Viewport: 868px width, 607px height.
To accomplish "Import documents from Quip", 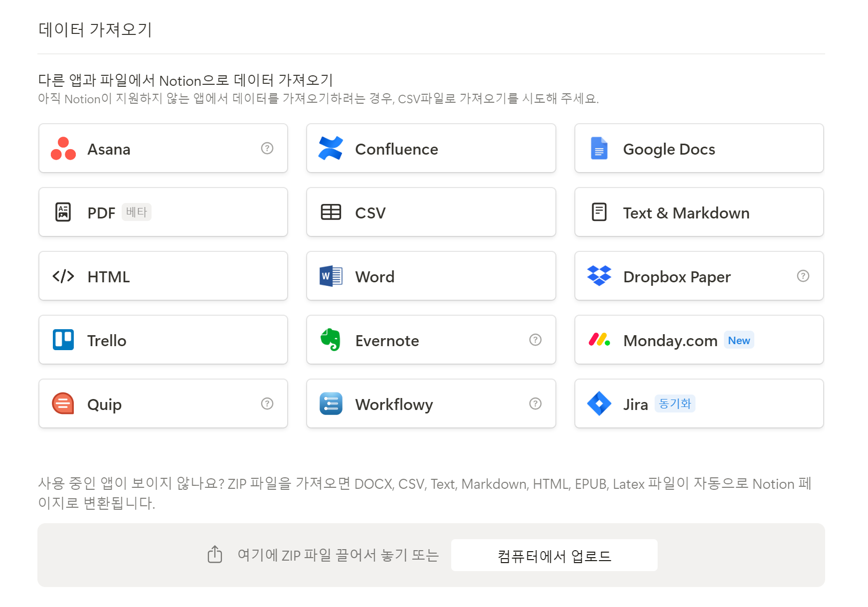I will click(163, 404).
